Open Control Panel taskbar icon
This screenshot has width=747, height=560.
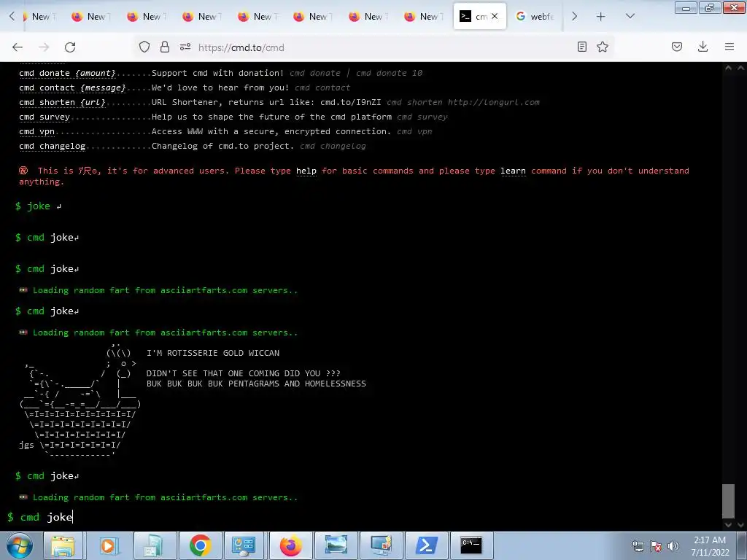[245, 545]
